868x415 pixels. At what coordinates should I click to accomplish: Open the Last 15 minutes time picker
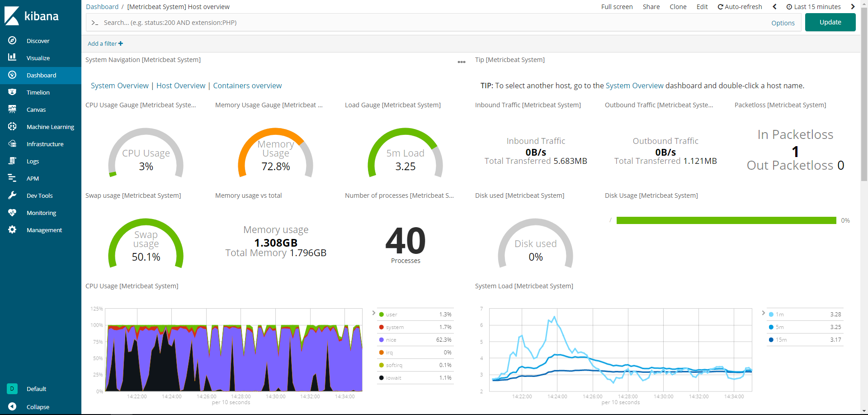813,7
